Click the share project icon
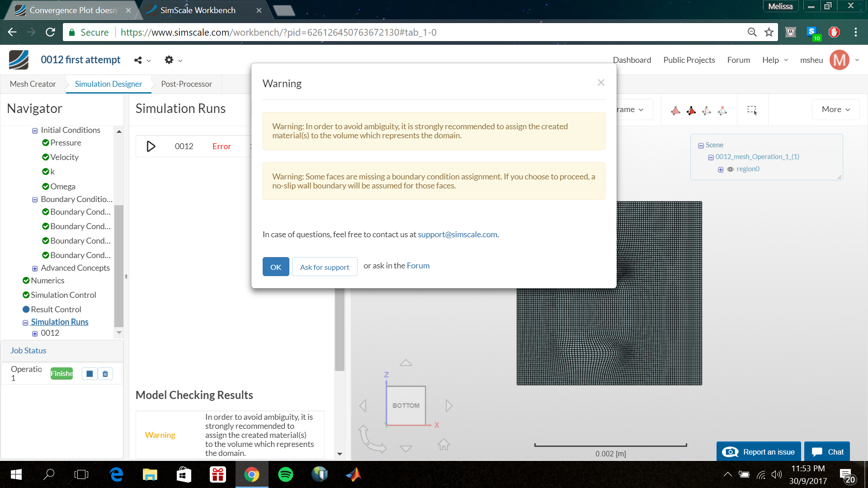 point(138,60)
